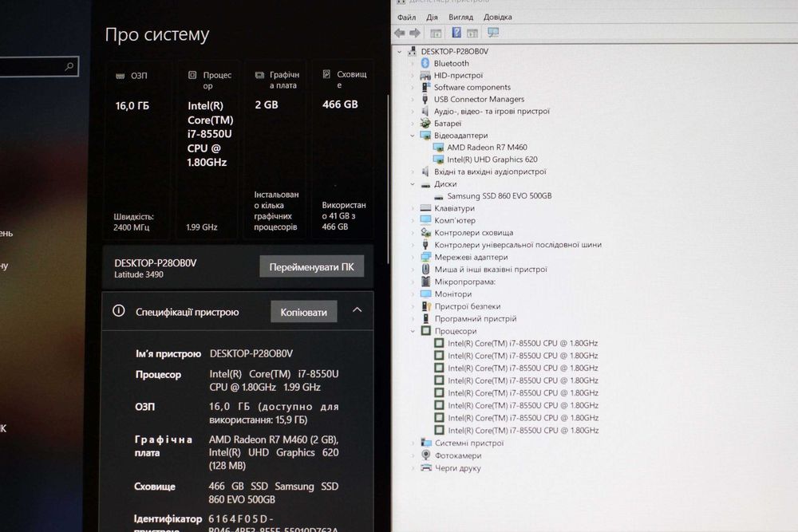The image size is (798, 532).
Task: Select the Комп'ютер category icon
Action: (426, 220)
